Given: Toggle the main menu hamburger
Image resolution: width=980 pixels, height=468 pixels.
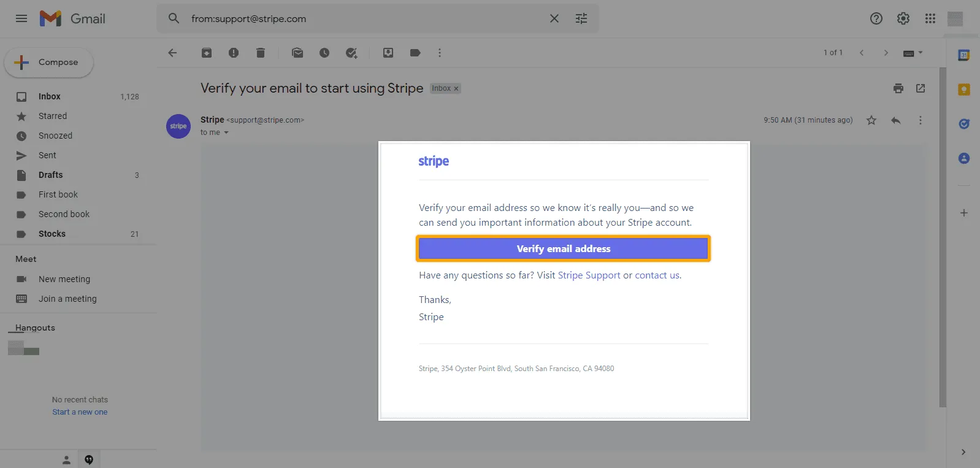Looking at the screenshot, I should [x=21, y=18].
